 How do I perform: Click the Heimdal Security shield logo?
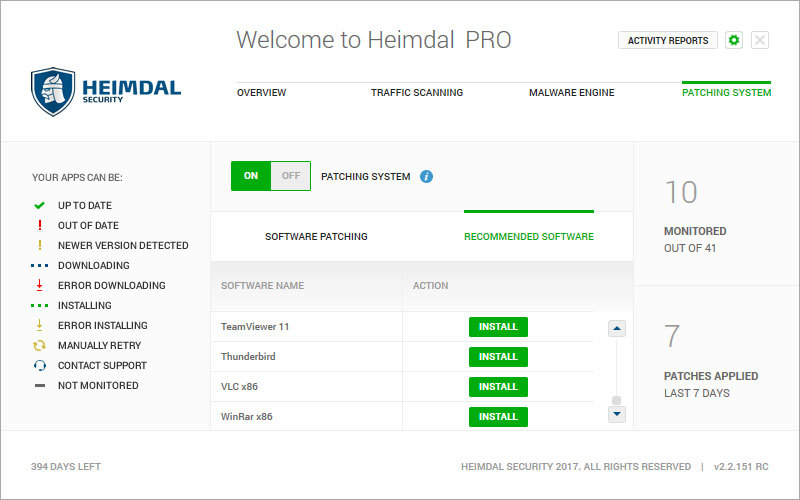coord(53,92)
